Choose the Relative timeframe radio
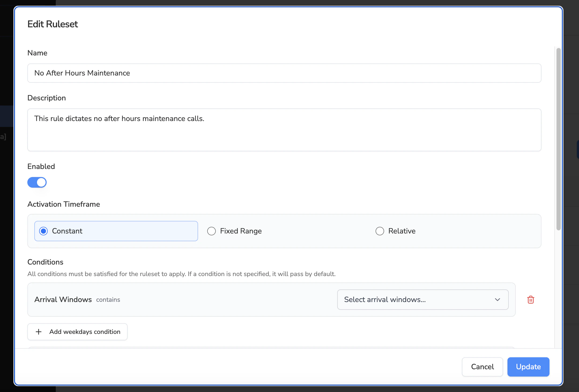Screen dimensions: 579x392 [x=380, y=231]
